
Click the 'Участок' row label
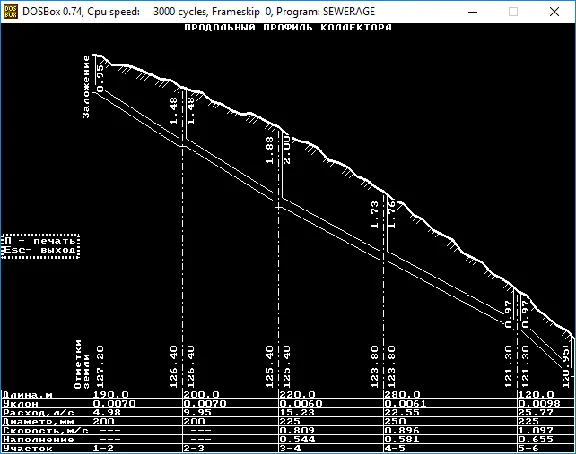coord(28,448)
